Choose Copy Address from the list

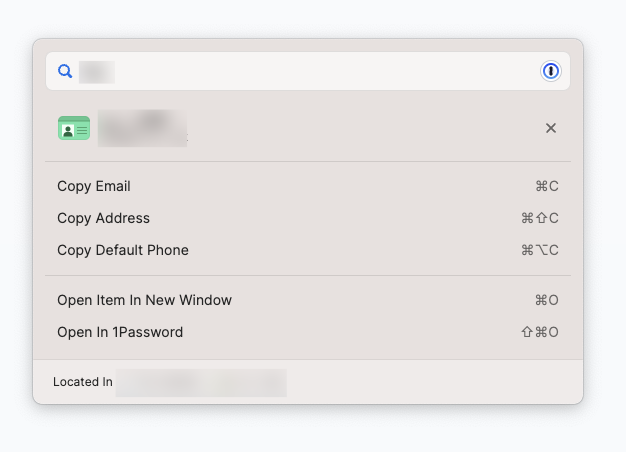[103, 218]
